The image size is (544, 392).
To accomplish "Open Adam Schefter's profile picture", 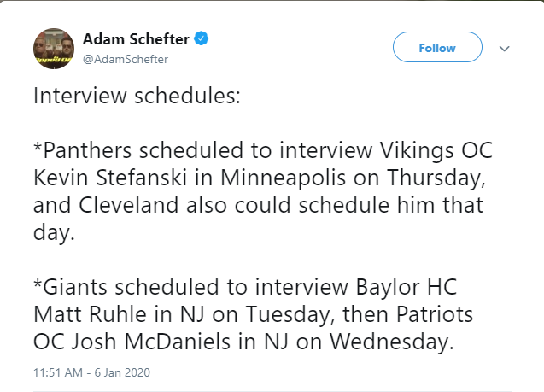I will point(54,49).
